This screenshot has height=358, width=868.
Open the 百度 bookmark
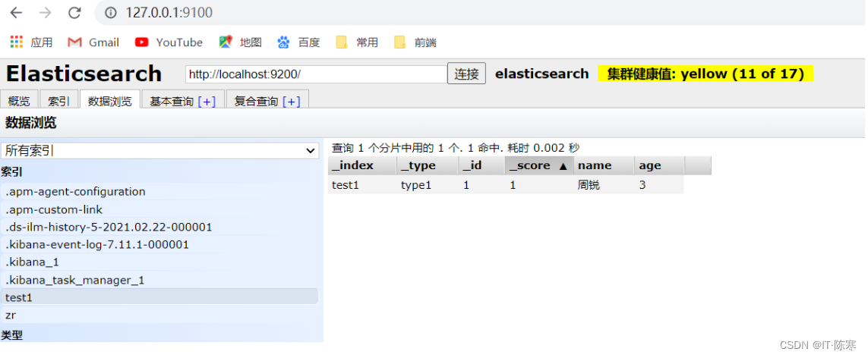pyautogui.click(x=299, y=42)
